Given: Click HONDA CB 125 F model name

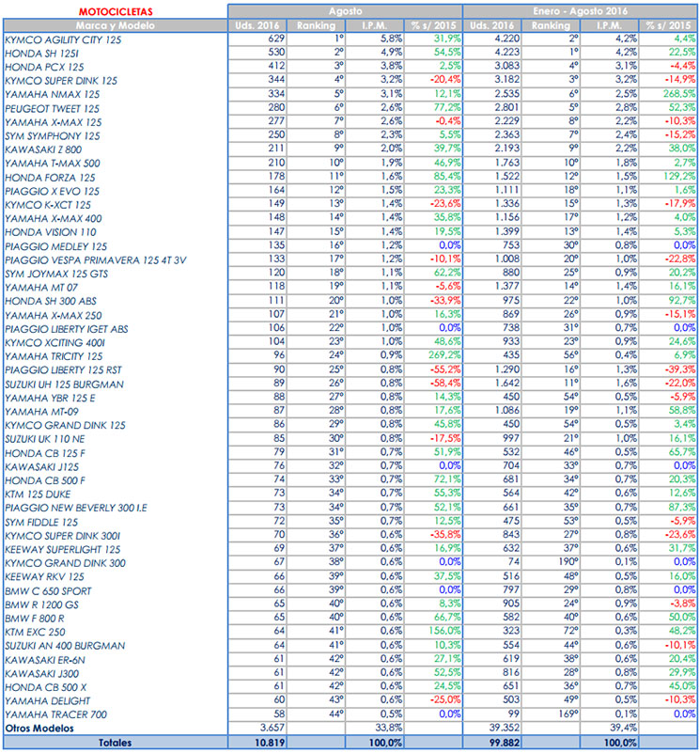Looking at the screenshot, I should pos(45,453).
